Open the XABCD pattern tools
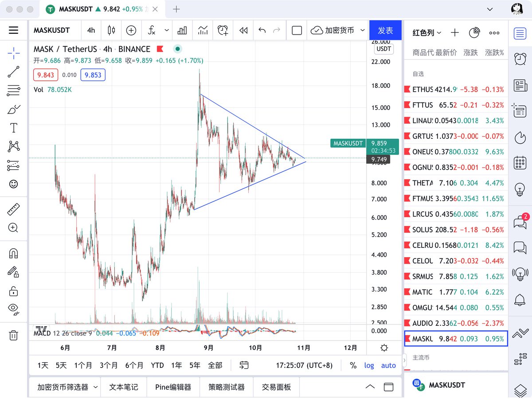Viewport: 532px width, 399px height. point(14,146)
